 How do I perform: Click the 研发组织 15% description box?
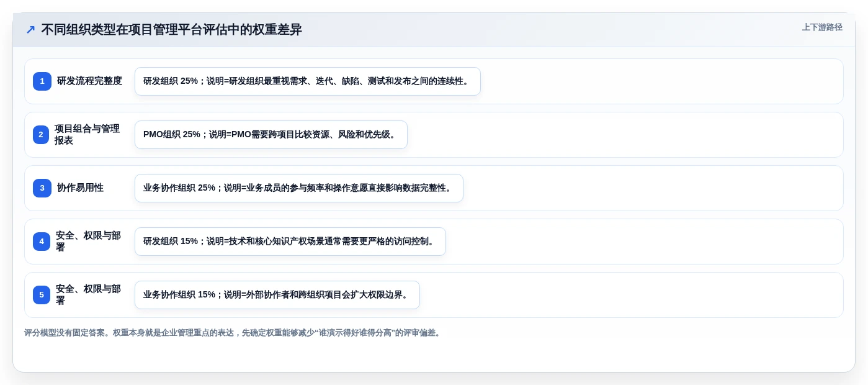290,242
